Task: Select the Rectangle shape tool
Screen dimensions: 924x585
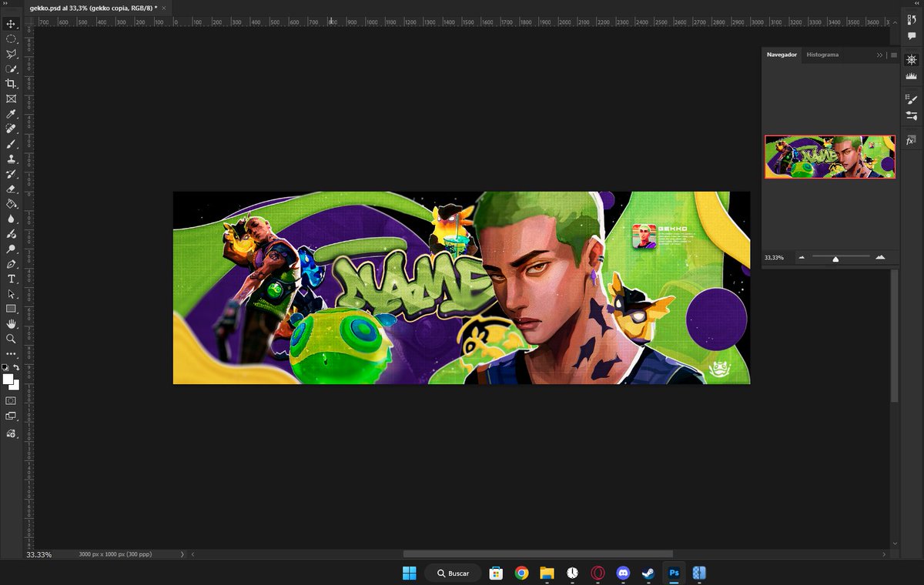Action: tap(11, 309)
